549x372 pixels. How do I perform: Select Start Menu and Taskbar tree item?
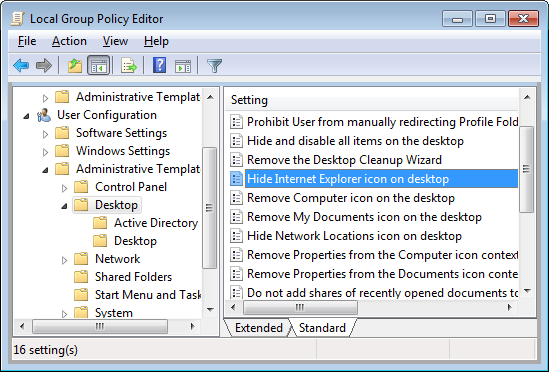click(x=148, y=295)
